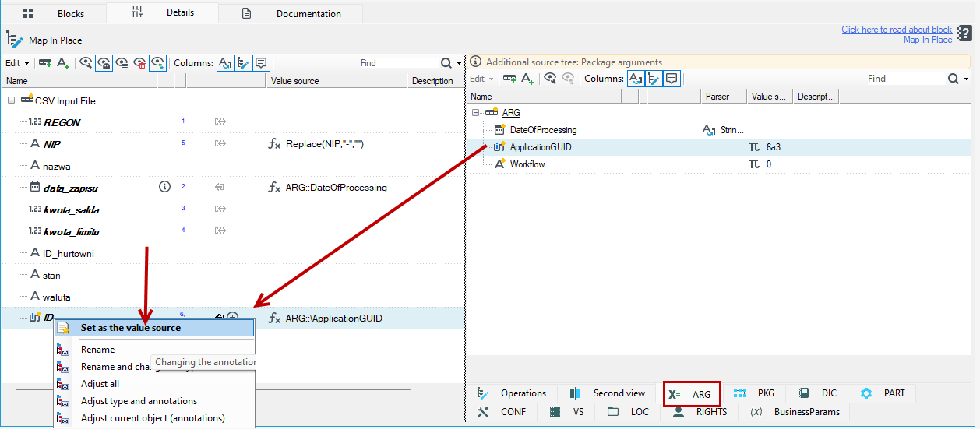
Task: Switch to the PKG tab
Action: pyautogui.click(x=754, y=393)
